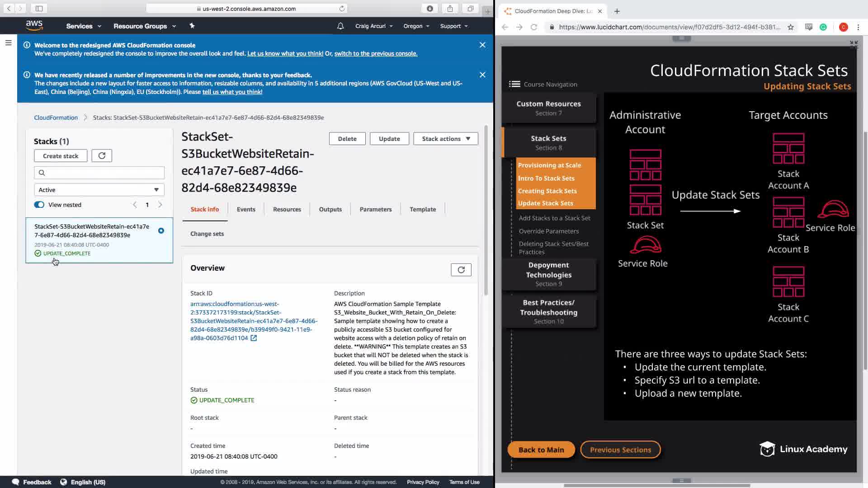Viewport: 868px width, 488px height.
Task: Refresh the Overview panel
Action: 461,270
